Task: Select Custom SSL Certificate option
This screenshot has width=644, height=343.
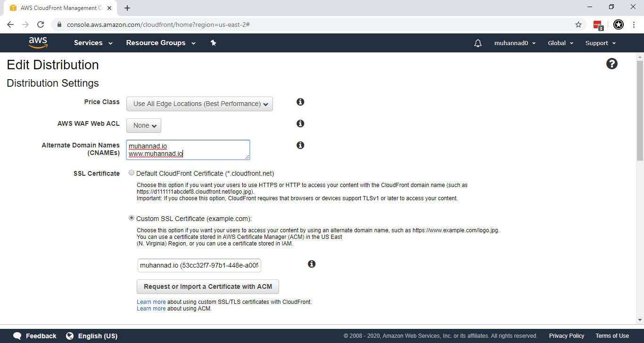Action: pos(132,218)
